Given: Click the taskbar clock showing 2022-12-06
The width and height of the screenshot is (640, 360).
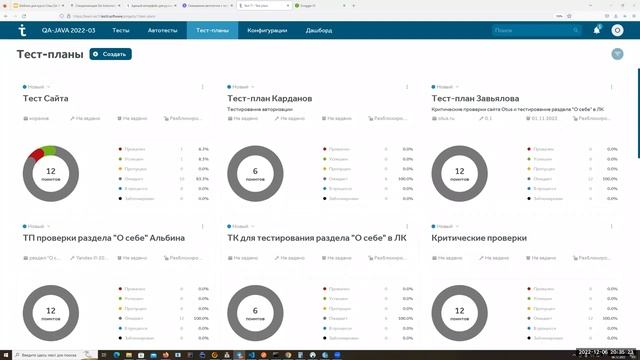Looking at the screenshot, I should pyautogui.click(x=606, y=353).
